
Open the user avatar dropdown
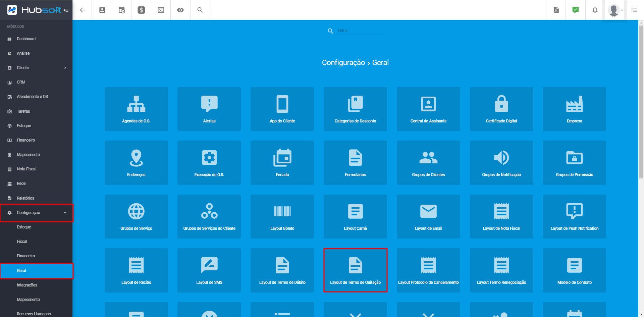click(x=615, y=10)
